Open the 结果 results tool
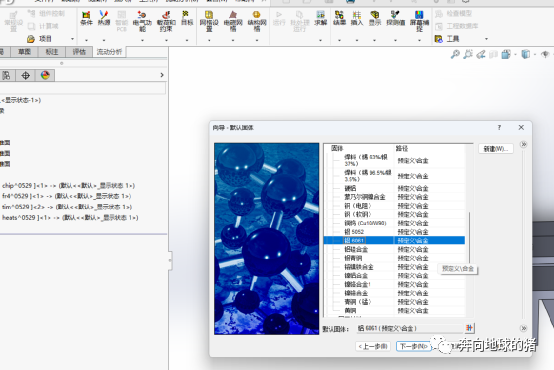Screen dimensions: 554x370 tap(339, 18)
